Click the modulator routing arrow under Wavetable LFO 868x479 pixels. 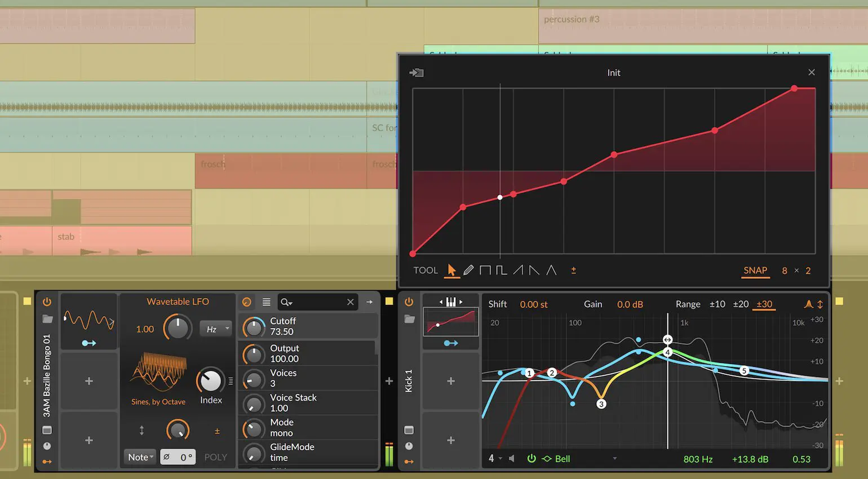point(89,343)
